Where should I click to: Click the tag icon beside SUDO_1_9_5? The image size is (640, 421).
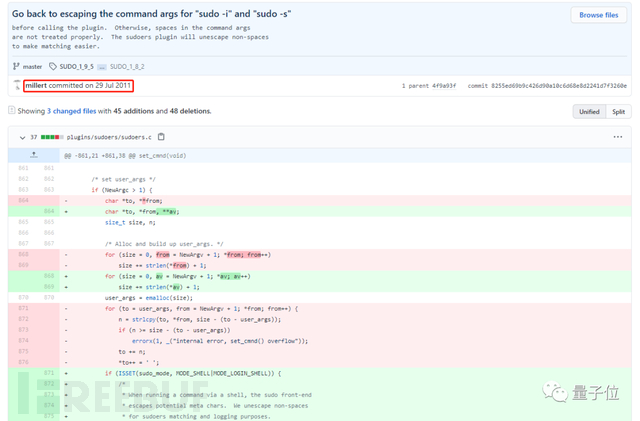pyautogui.click(x=53, y=66)
